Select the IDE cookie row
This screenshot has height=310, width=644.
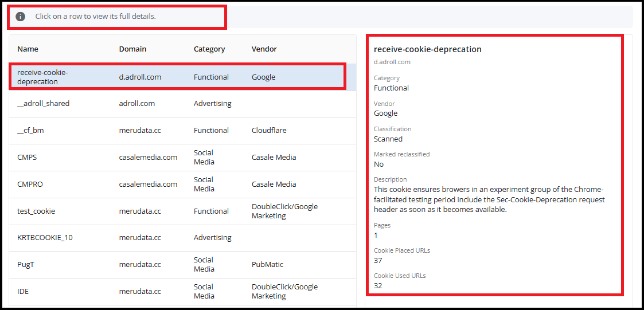click(x=183, y=292)
